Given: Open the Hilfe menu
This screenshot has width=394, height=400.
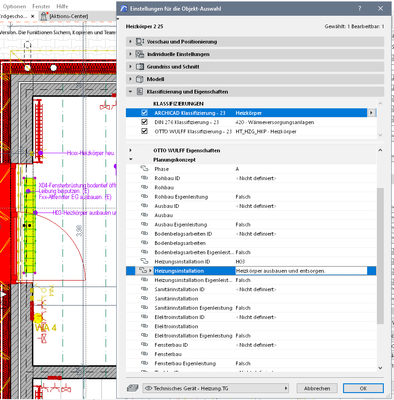Looking at the screenshot, I should pyautogui.click(x=62, y=6).
